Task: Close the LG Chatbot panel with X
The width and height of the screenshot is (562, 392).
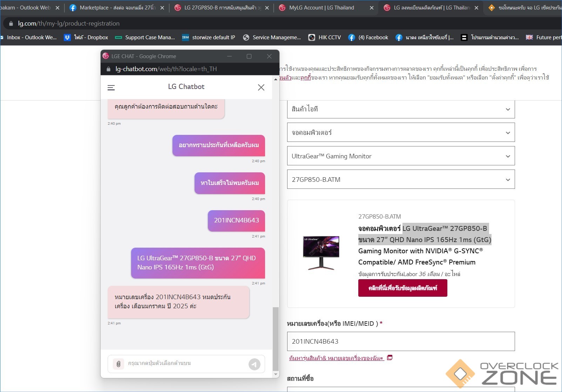Action: [261, 87]
